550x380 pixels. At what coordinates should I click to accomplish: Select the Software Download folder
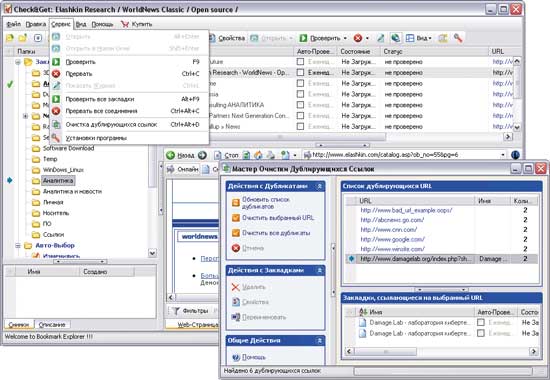[68, 148]
